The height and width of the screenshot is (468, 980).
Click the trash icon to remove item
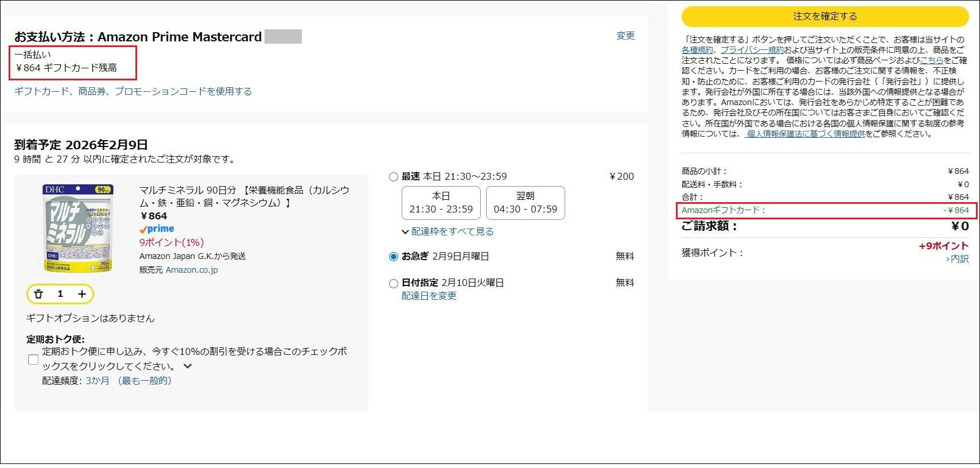[x=38, y=294]
